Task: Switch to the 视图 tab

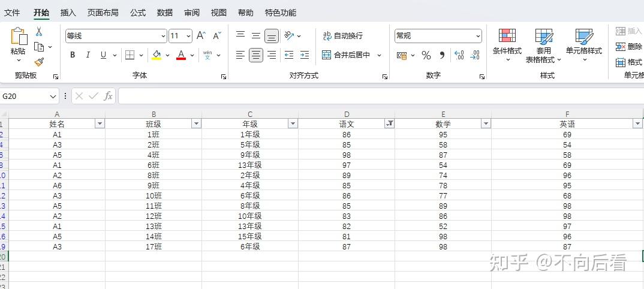Action: point(218,13)
